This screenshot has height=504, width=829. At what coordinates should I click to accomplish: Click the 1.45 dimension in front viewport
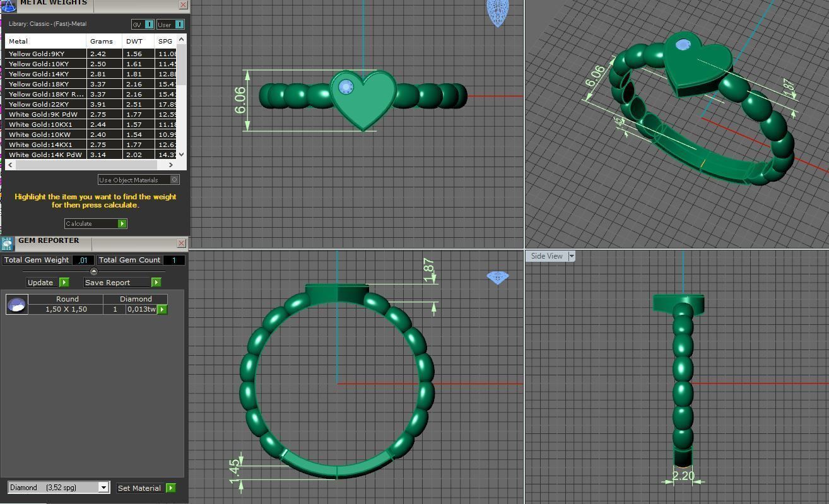coord(235,472)
